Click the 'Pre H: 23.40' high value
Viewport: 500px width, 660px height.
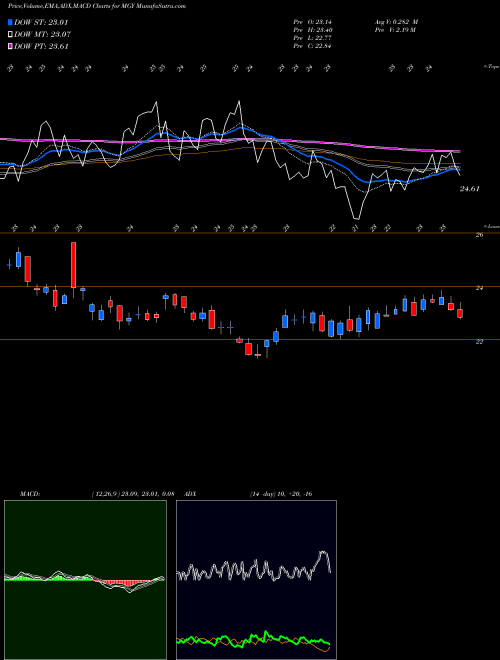(312, 30)
